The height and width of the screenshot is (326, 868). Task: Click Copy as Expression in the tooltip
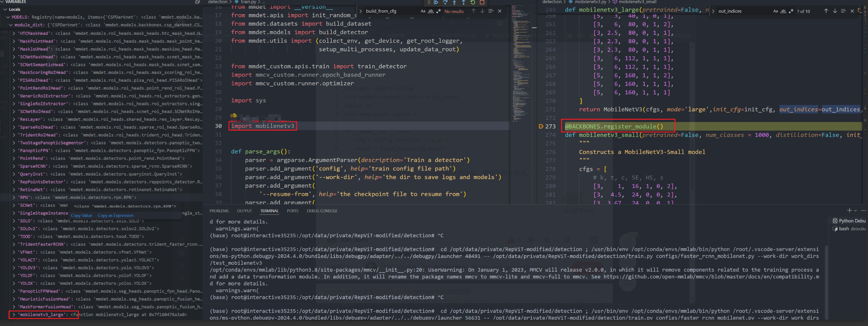pyautogui.click(x=115, y=215)
